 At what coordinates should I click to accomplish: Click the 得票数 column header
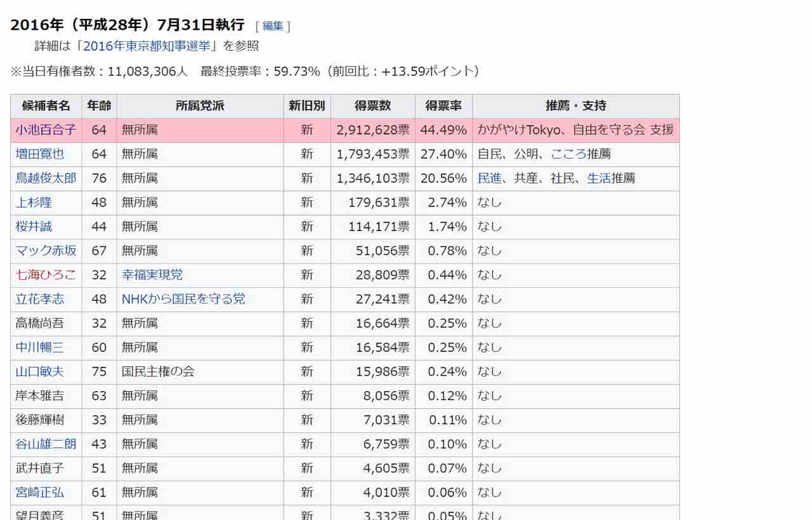(373, 106)
